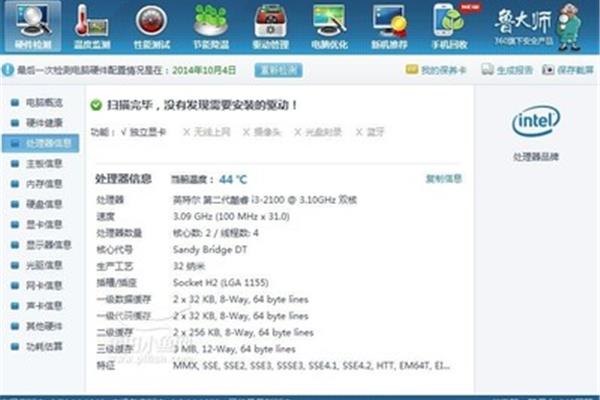Click the blue info icon beside last-scan message
This screenshot has width=600, height=400.
click(x=8, y=70)
